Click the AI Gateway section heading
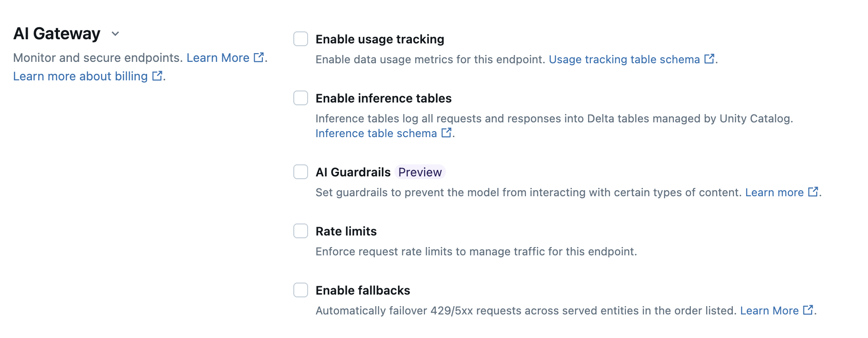The height and width of the screenshot is (338, 868). 56,33
